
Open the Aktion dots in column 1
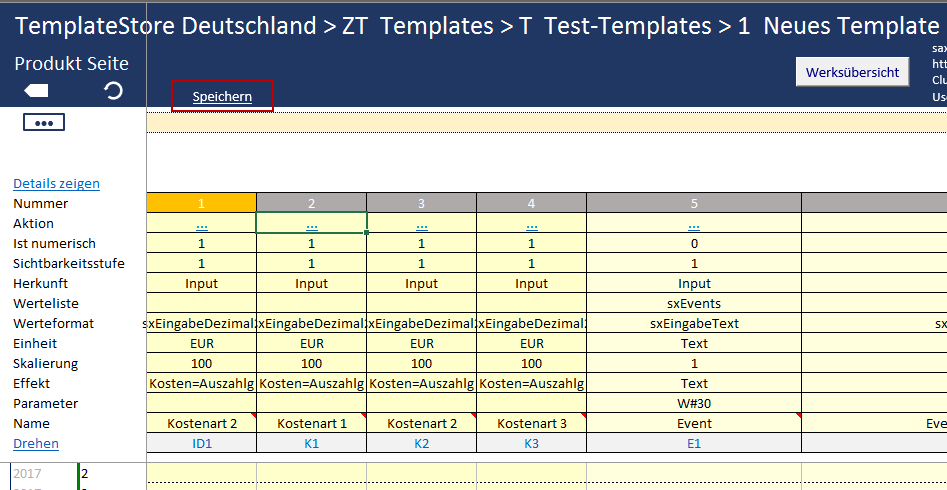coord(201,224)
